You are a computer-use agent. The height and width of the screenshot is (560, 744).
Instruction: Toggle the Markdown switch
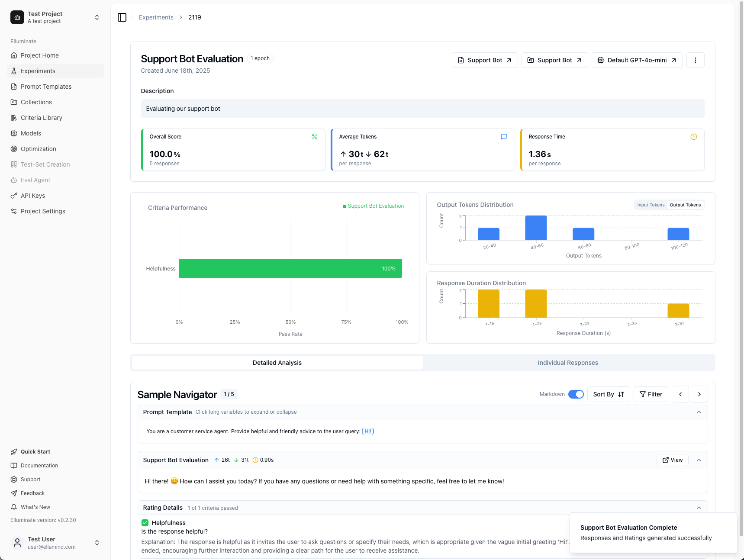pos(576,394)
